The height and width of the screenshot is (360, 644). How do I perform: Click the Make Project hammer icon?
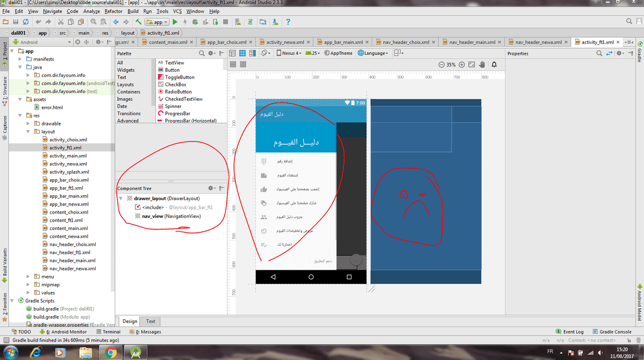point(138,22)
